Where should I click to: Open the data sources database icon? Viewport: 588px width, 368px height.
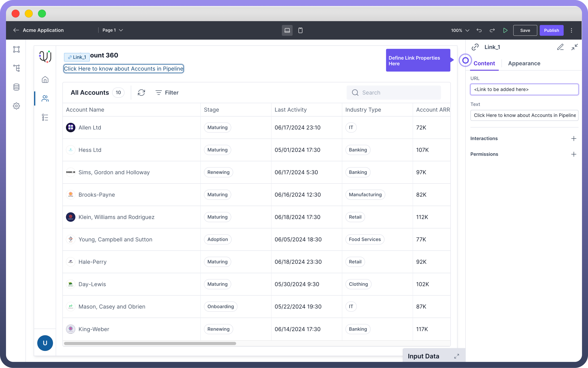tap(16, 87)
